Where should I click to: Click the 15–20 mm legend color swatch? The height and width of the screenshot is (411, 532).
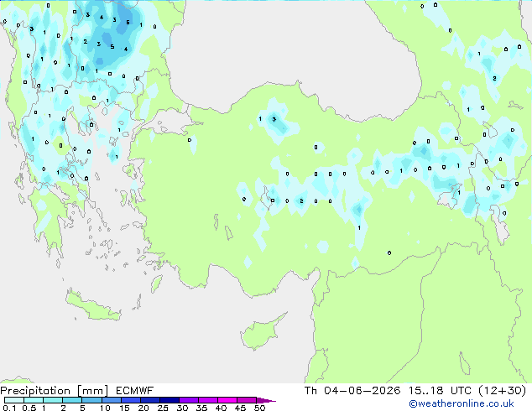tap(130, 400)
